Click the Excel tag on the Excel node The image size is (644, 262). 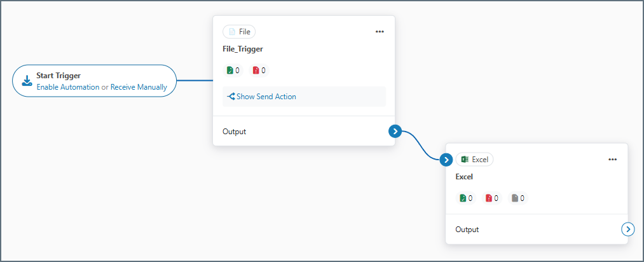pyautogui.click(x=474, y=160)
